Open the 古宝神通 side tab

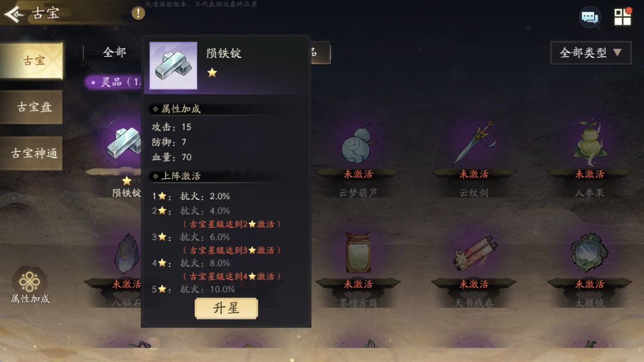point(32,153)
